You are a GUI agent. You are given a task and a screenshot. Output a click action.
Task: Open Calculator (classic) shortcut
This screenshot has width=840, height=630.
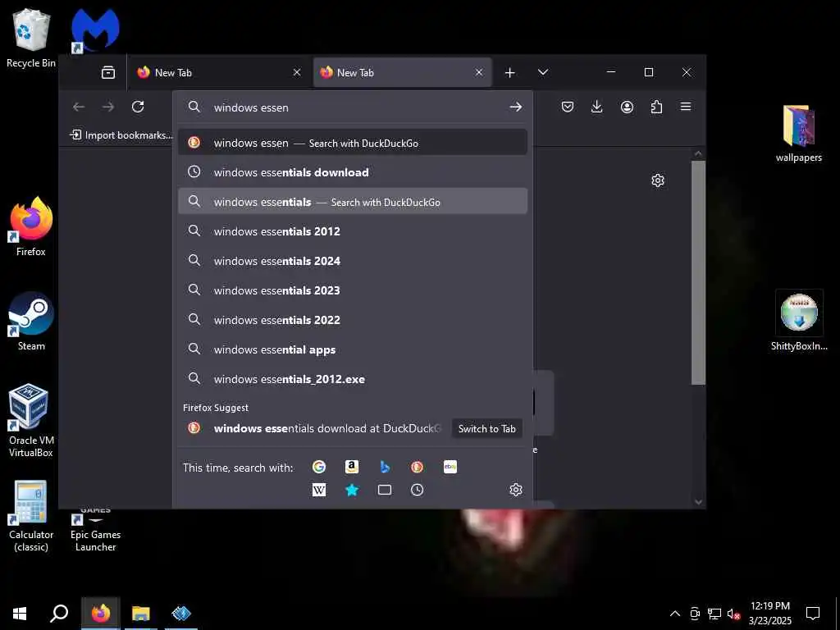click(x=31, y=515)
